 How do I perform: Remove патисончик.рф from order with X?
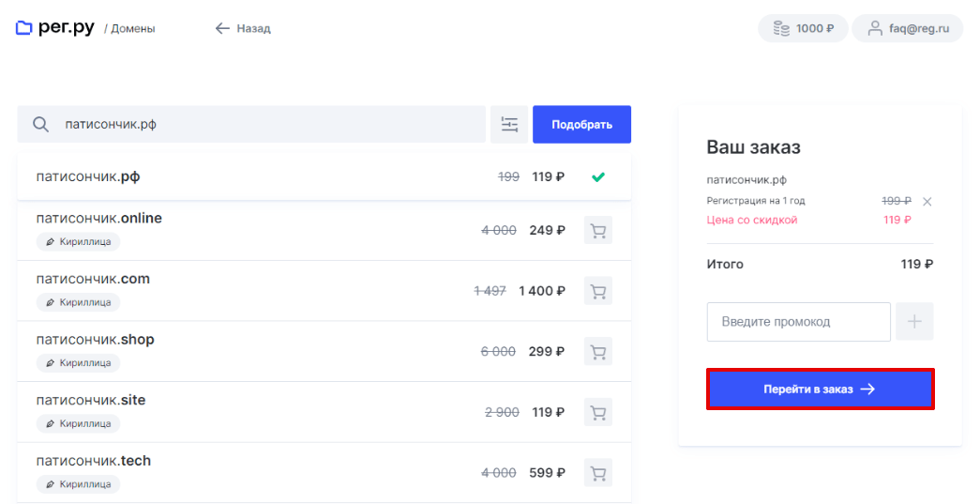[927, 202]
